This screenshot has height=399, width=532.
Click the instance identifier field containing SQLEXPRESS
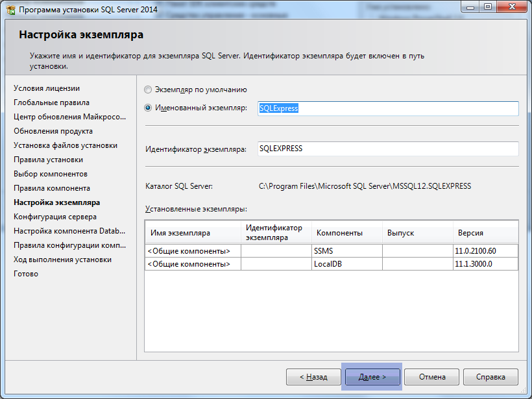(388, 149)
